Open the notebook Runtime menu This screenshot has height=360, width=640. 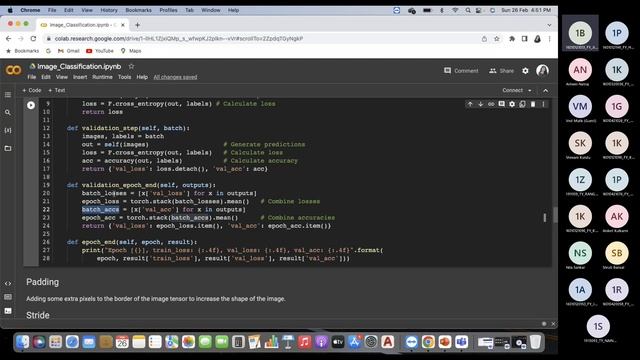[x=102, y=77]
